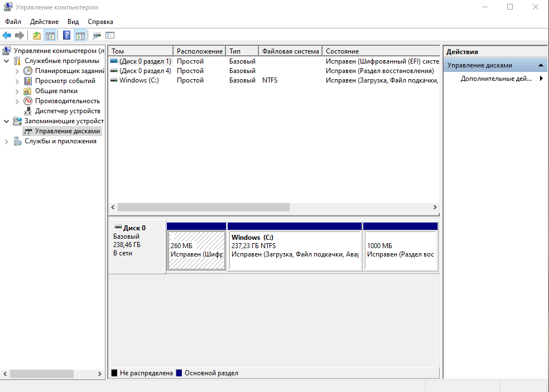Click the NTFS cell in Windows (C:) row
This screenshot has height=392, width=549.
click(269, 80)
